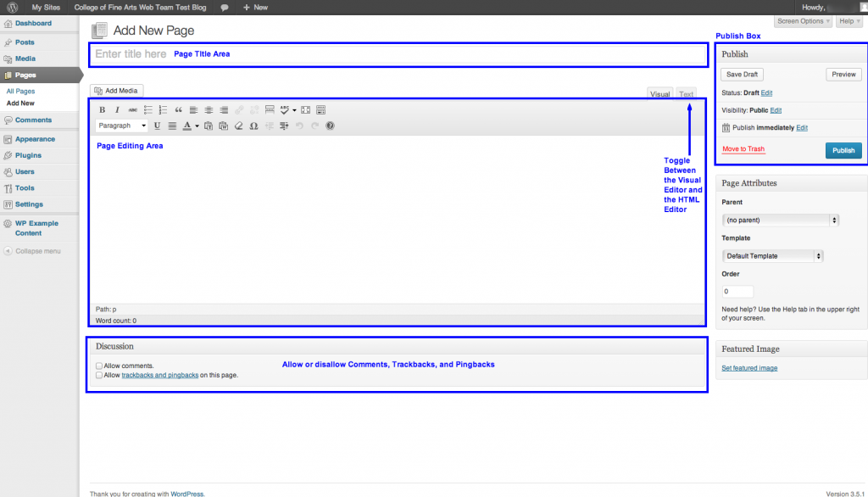Switch to the Text editor tab
This screenshot has height=497, width=868.
tap(686, 94)
